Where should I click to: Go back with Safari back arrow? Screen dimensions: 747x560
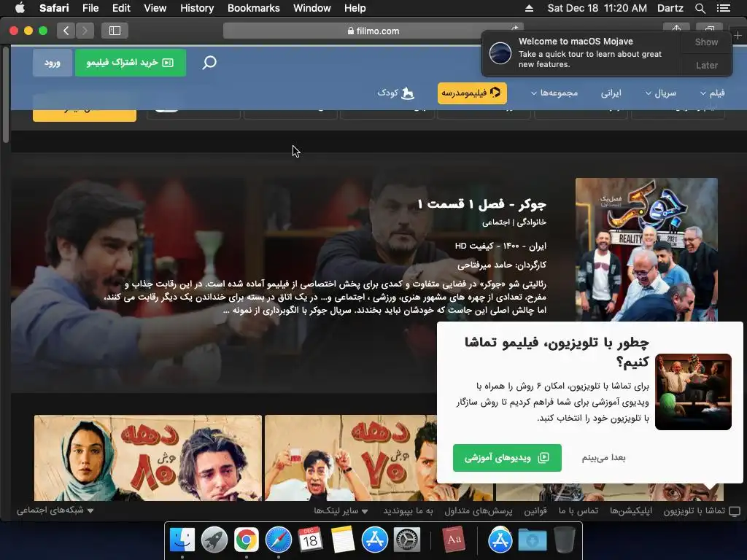point(66,31)
